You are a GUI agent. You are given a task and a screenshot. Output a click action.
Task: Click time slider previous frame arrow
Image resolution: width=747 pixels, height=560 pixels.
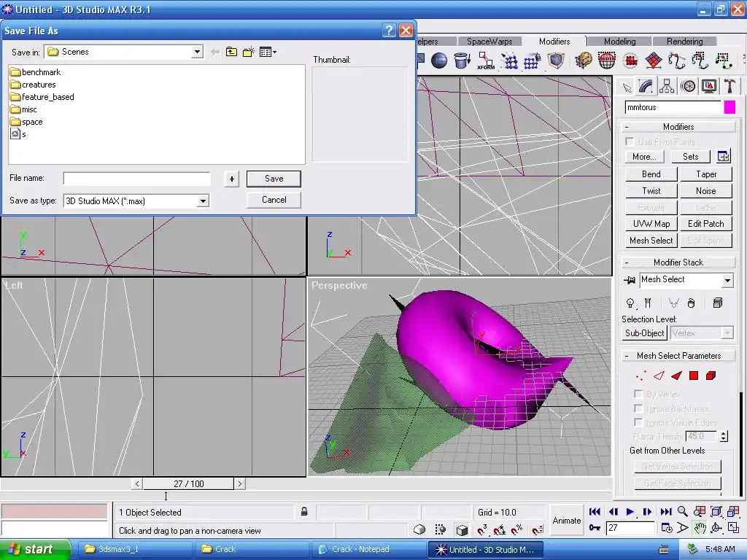tap(137, 484)
